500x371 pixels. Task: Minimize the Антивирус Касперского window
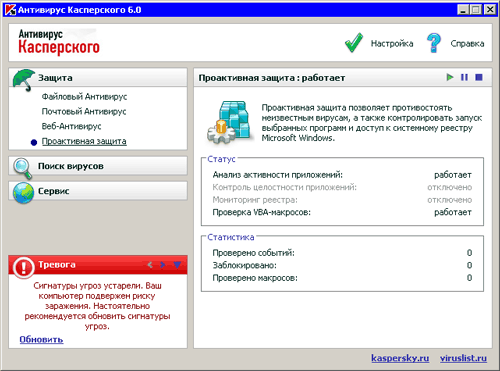coord(463,10)
